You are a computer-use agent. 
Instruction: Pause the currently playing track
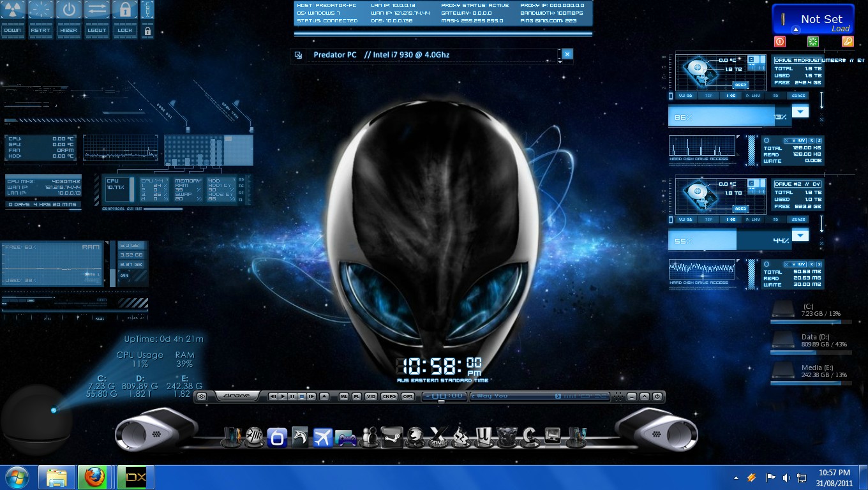(x=292, y=396)
